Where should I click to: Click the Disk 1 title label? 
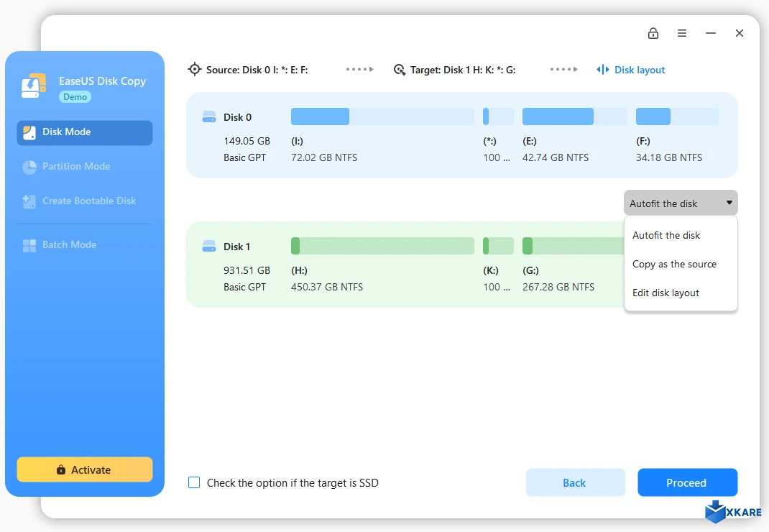[237, 247]
